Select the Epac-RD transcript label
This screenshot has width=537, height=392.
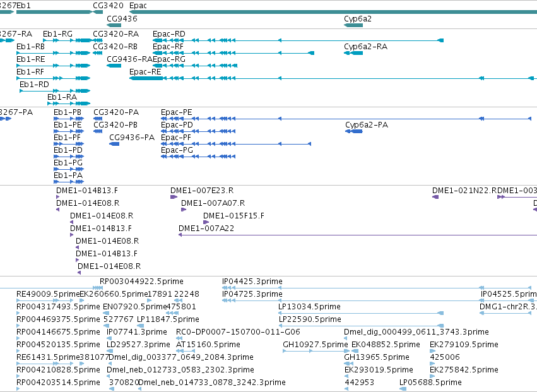pos(169,34)
